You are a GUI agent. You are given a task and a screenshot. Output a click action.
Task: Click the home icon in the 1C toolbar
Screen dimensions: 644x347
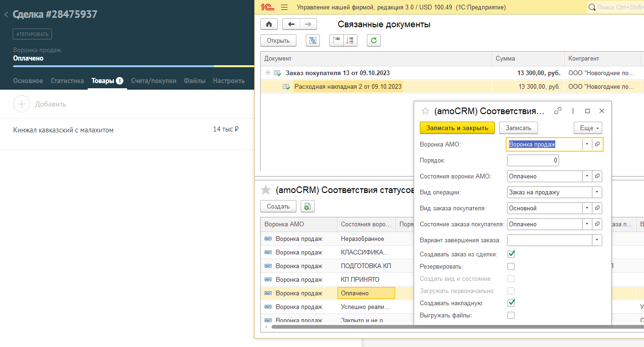coord(269,24)
